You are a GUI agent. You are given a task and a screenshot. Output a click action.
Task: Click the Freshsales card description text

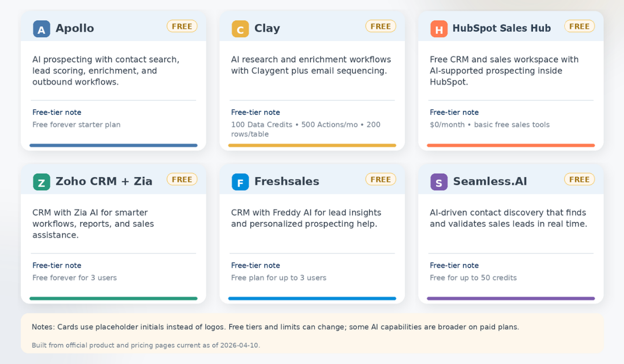(306, 218)
